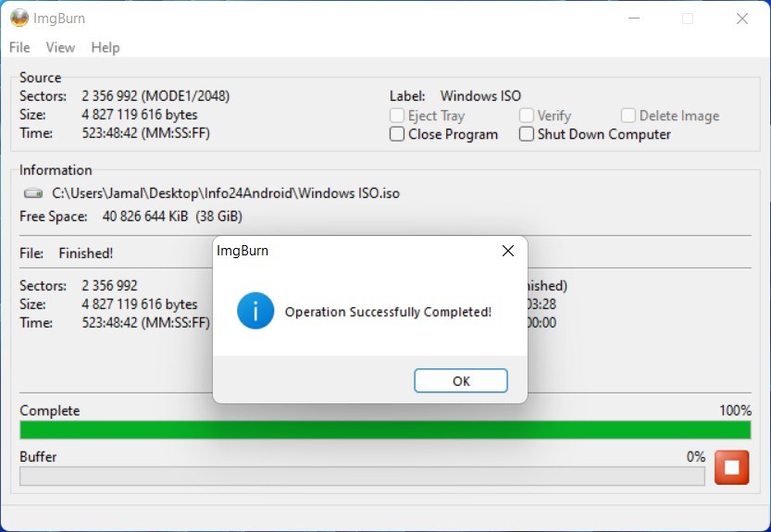Click the 0% buffer percentage

coord(696,457)
